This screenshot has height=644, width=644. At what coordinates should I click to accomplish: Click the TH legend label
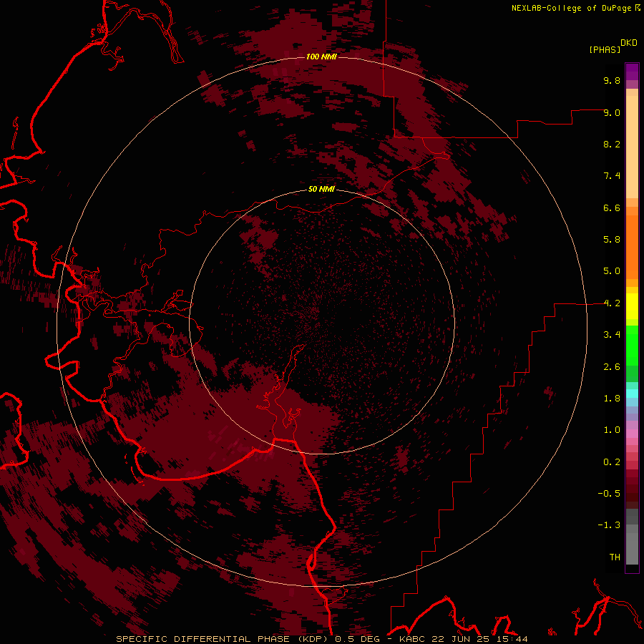click(615, 557)
